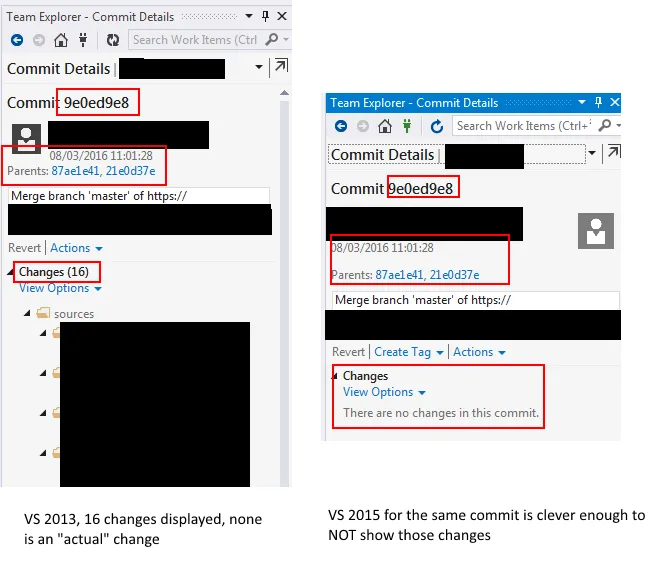Click date 08/03/2016 11:01:28 in VS 2013 panel

tap(101, 156)
